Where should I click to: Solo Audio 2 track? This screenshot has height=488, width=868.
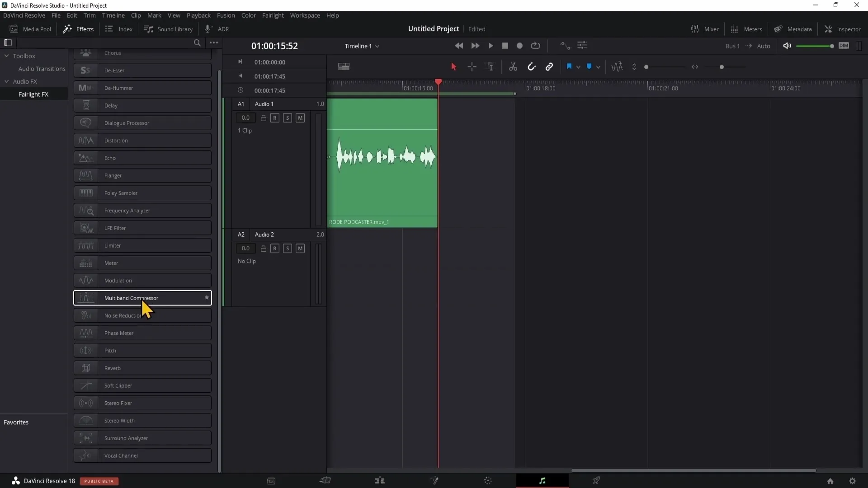coord(288,248)
